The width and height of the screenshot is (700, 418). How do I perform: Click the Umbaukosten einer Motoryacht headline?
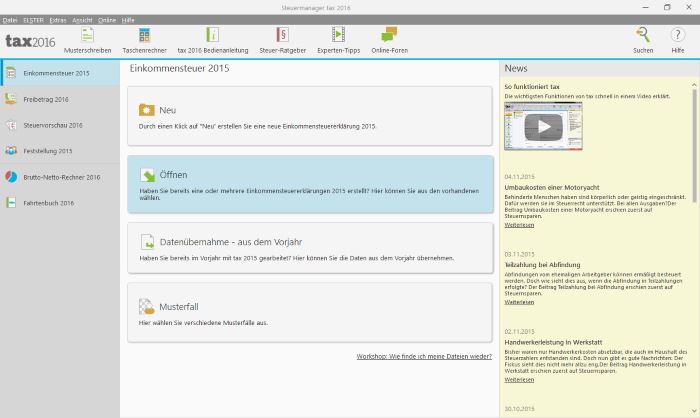(x=552, y=188)
